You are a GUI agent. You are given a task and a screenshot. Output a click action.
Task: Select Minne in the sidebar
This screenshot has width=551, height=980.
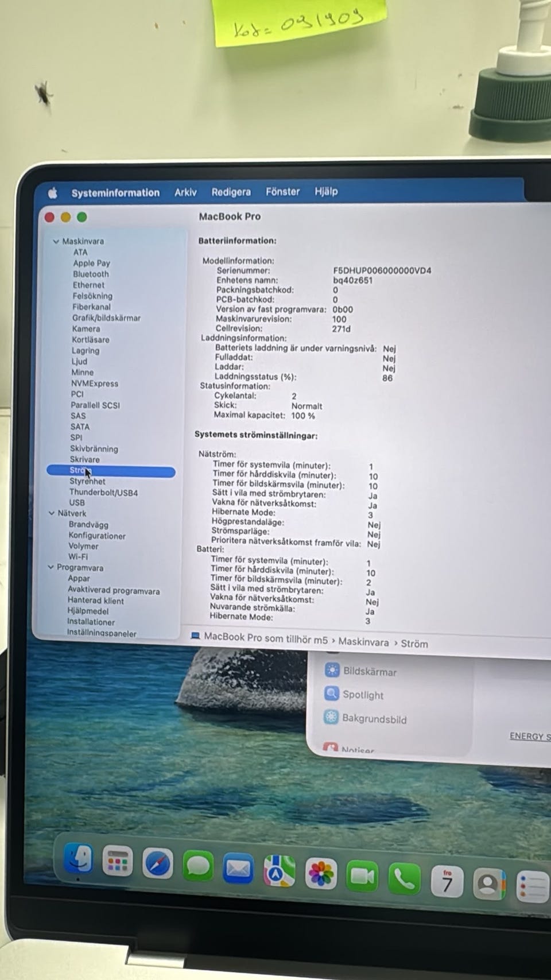click(82, 372)
